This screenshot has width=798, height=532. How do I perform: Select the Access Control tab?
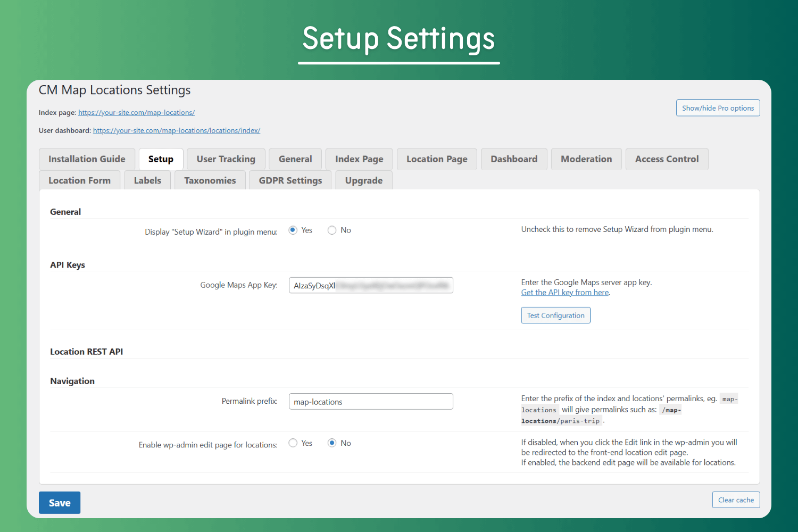pyautogui.click(x=667, y=159)
